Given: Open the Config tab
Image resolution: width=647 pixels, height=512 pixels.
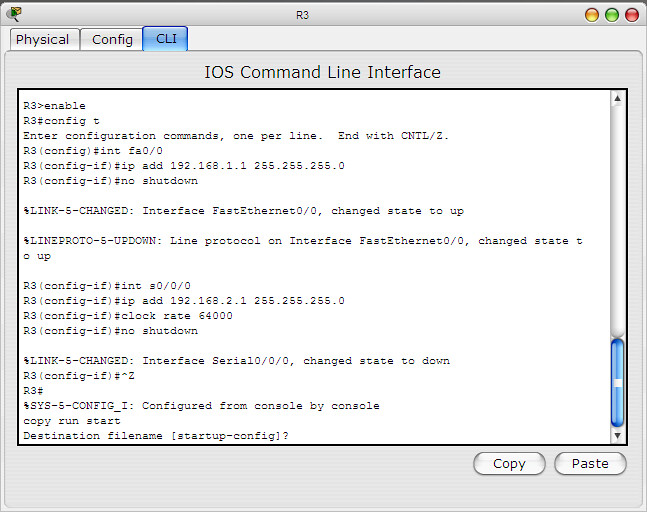Looking at the screenshot, I should tap(112, 39).
